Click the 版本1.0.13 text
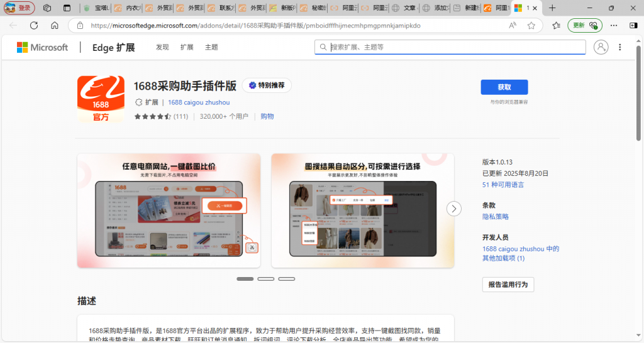Image resolution: width=644 pixels, height=343 pixels. coord(497,162)
